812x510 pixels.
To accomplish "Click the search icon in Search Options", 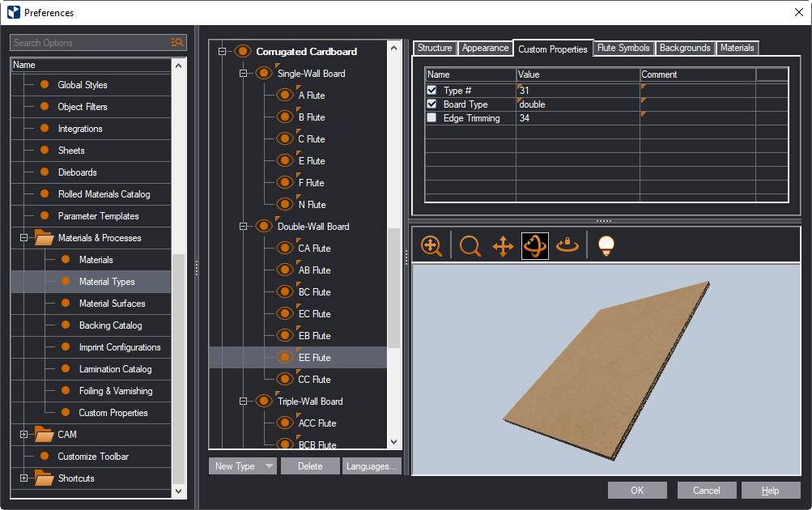I will coord(177,43).
